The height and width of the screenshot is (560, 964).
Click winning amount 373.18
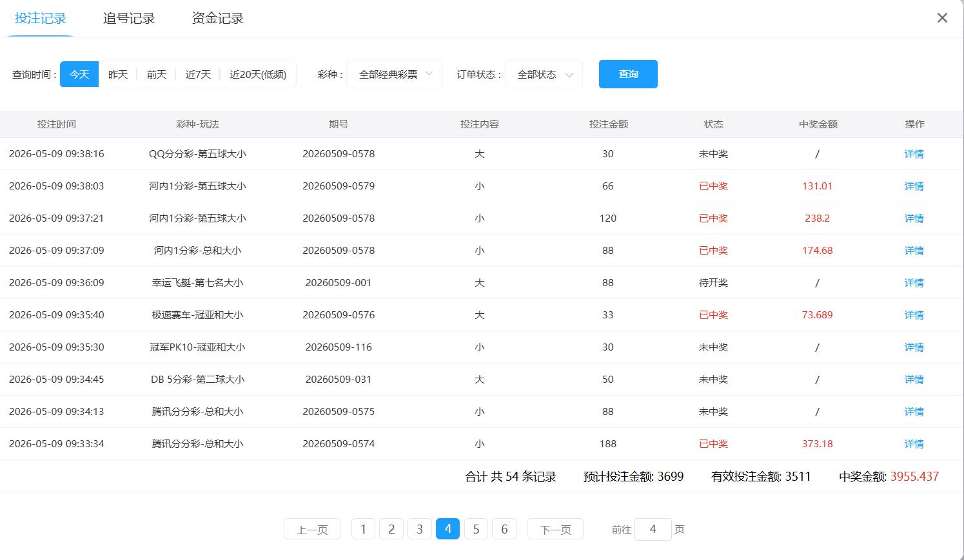click(x=817, y=444)
